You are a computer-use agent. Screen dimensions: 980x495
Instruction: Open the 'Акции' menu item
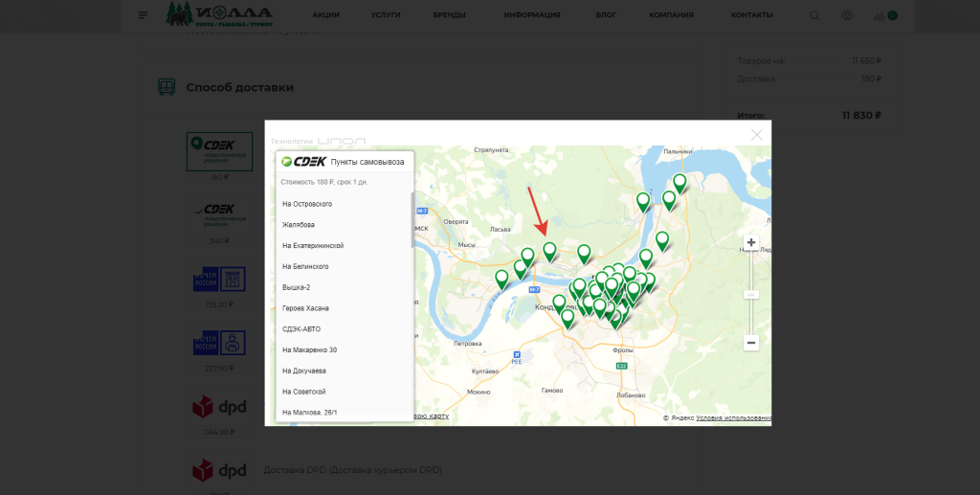pos(325,15)
